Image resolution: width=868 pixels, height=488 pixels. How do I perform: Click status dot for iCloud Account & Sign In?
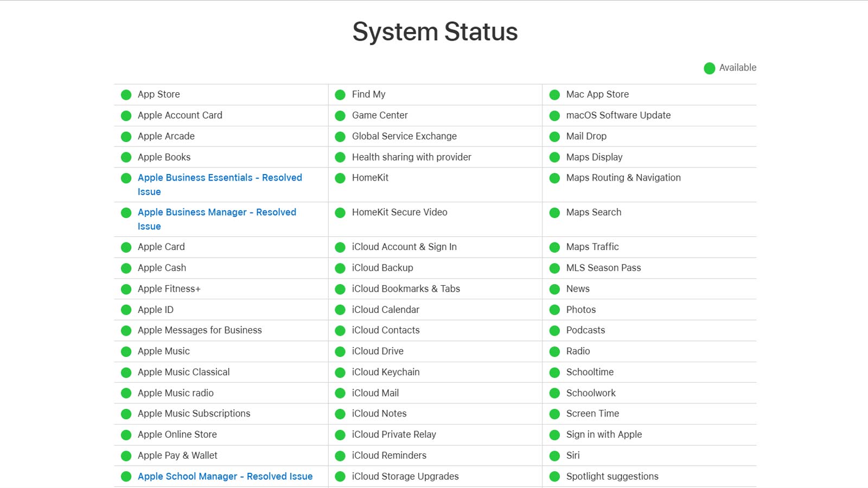click(x=340, y=247)
